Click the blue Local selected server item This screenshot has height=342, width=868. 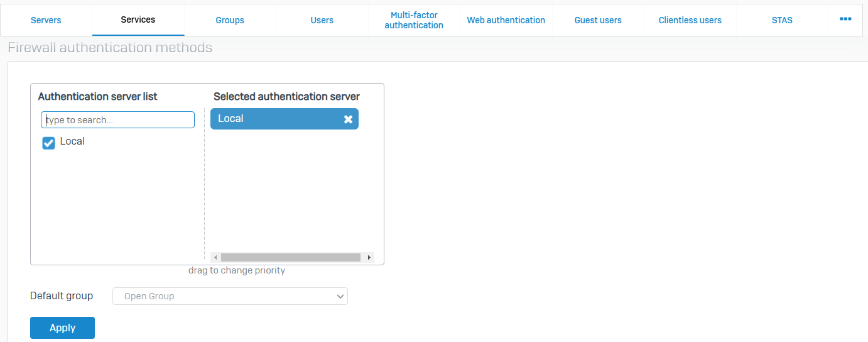coord(270,119)
